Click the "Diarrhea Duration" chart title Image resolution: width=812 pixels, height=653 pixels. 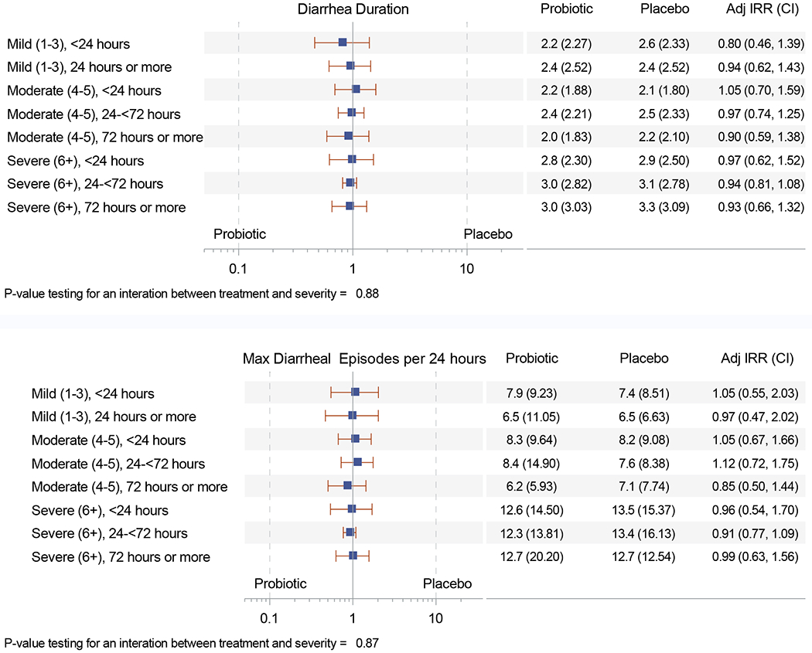353,9
